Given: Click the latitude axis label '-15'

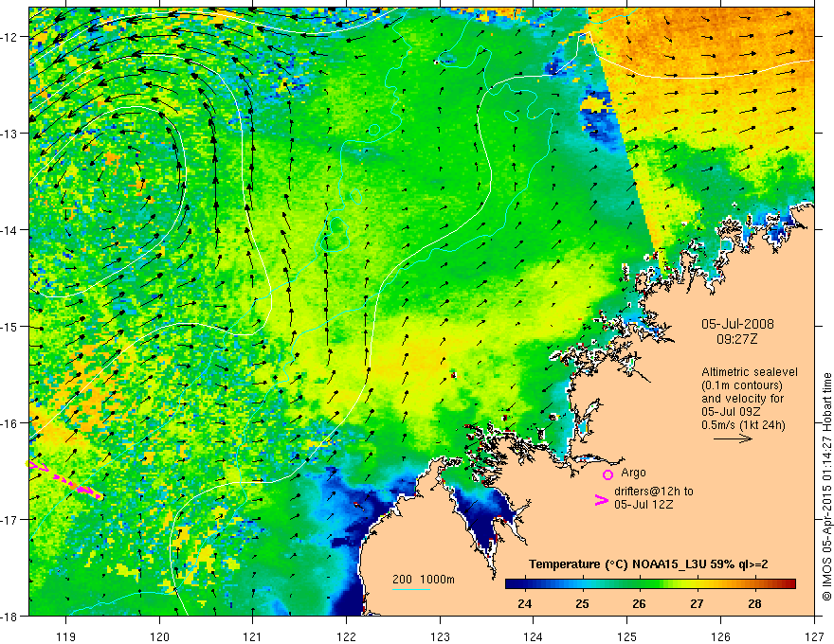Looking at the screenshot, I should (x=10, y=326).
